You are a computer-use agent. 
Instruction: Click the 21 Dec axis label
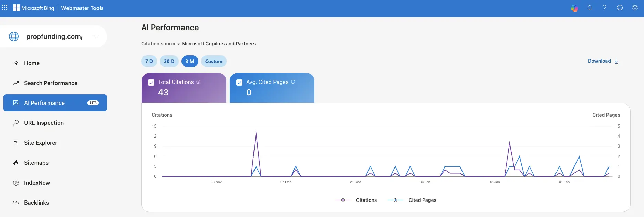(355, 182)
